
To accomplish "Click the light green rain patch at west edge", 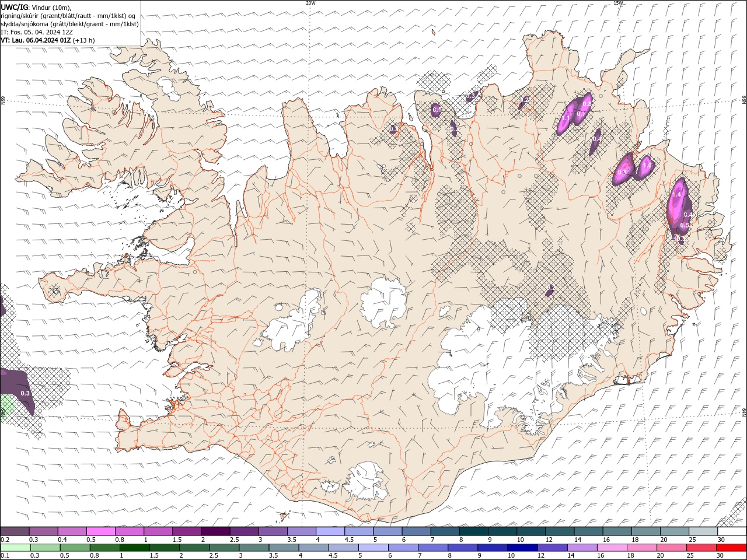I will point(7,407).
